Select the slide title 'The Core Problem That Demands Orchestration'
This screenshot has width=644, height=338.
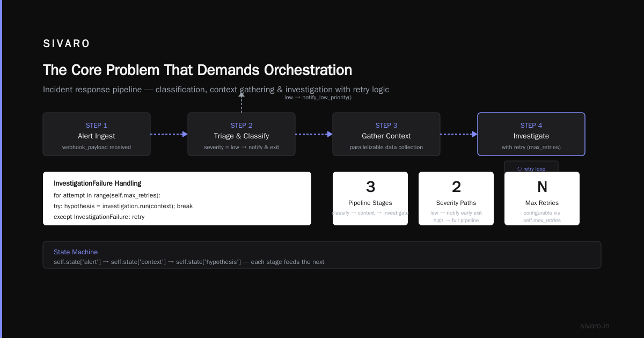point(197,70)
